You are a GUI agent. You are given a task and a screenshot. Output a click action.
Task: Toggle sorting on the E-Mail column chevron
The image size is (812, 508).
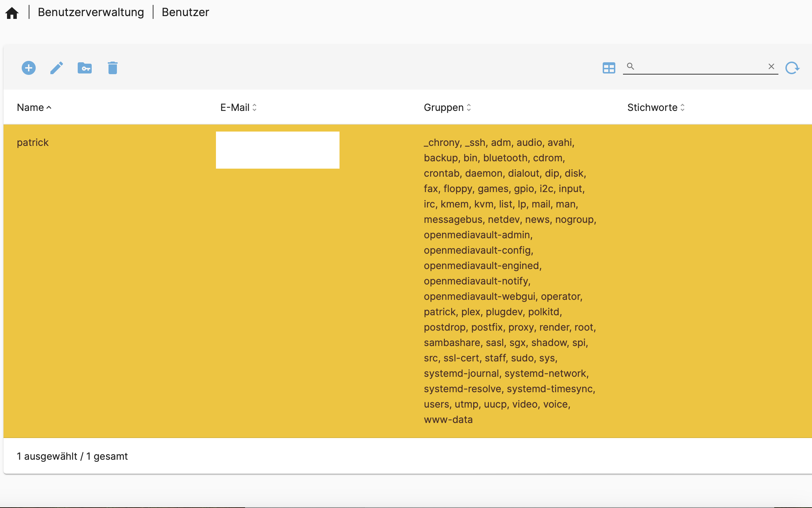point(254,107)
